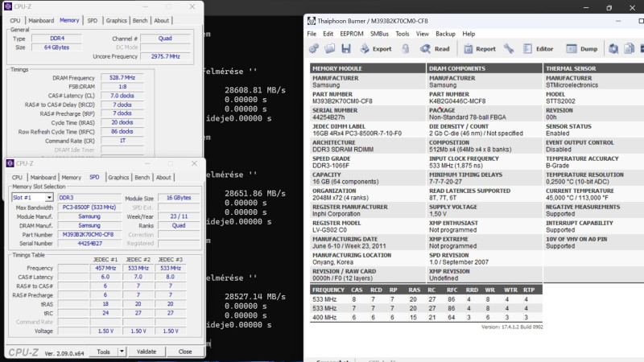
Task: Open settings gears icon in Thaiphoon Burner toolbar
Action: tap(314, 48)
